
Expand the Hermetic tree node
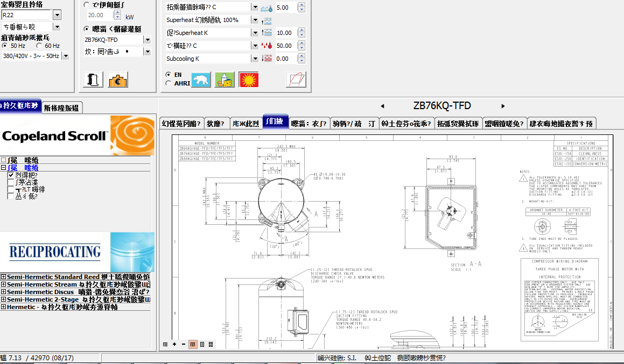coord(3,307)
